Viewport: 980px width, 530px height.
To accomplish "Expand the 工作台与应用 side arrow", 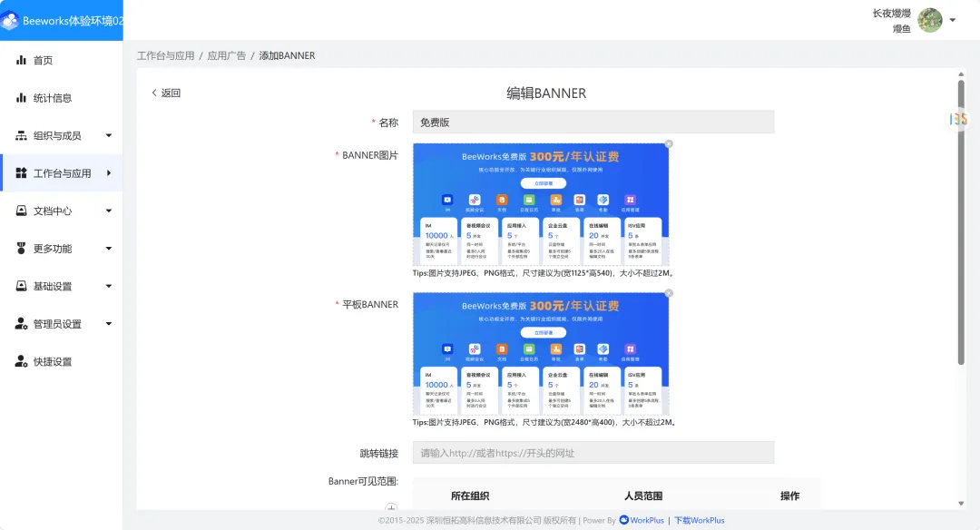I will coord(109,173).
